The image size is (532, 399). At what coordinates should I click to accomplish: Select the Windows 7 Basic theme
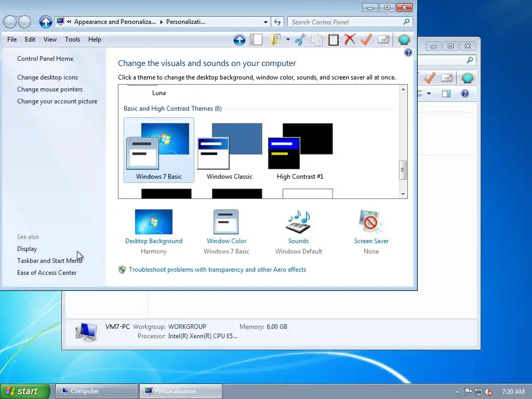click(159, 150)
